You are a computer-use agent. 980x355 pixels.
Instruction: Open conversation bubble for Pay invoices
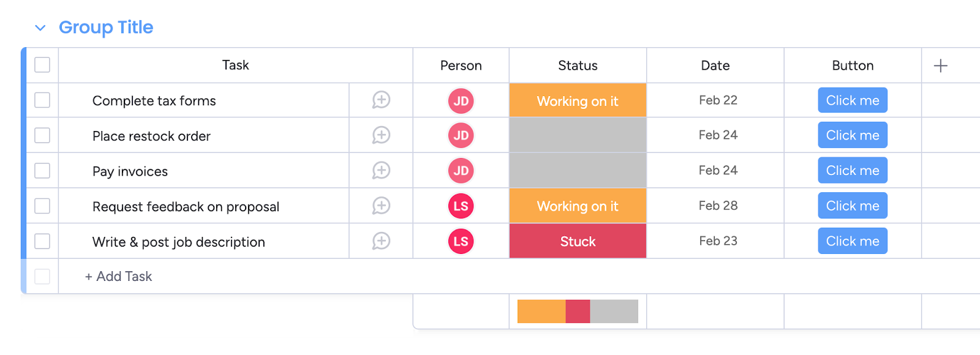point(381,170)
